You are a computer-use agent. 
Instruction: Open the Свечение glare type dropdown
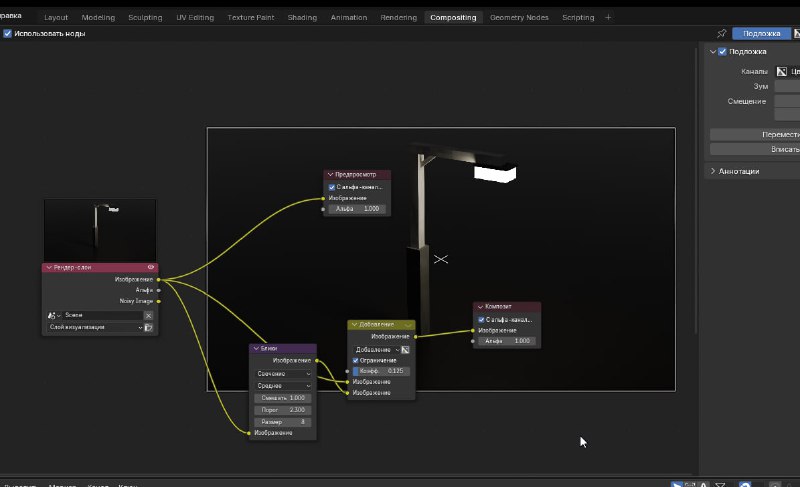pos(283,374)
